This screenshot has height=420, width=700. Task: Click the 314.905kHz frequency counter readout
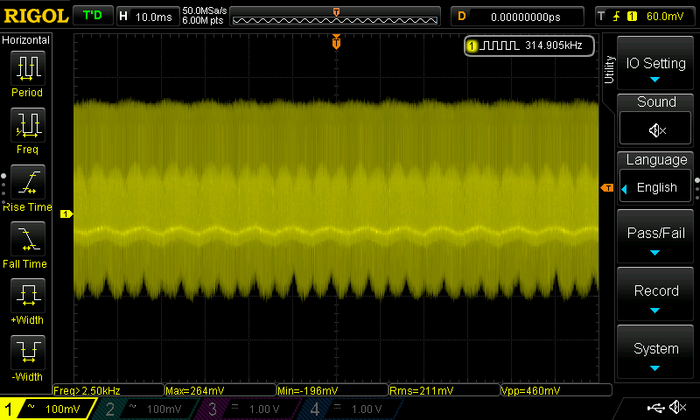coord(530,46)
